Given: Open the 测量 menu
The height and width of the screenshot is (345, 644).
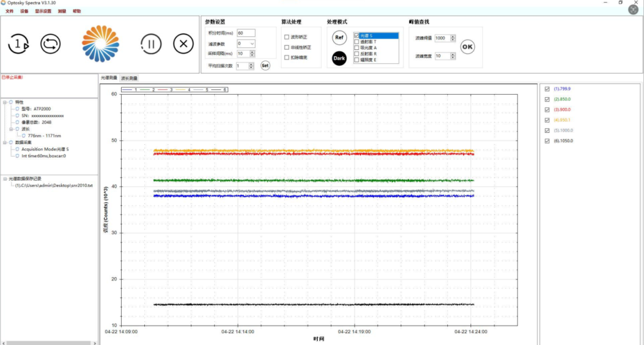Looking at the screenshot, I should click(x=62, y=11).
